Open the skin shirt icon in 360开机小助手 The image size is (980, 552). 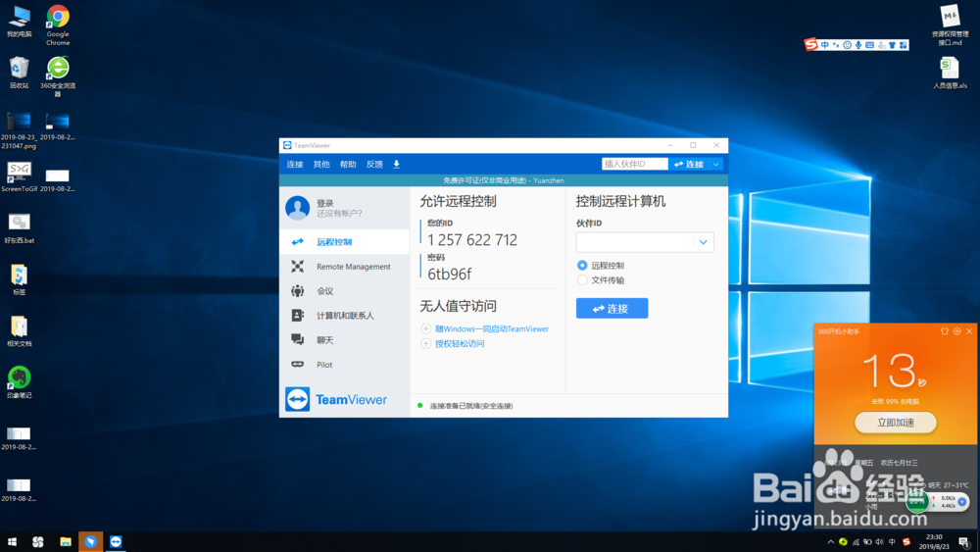(945, 331)
